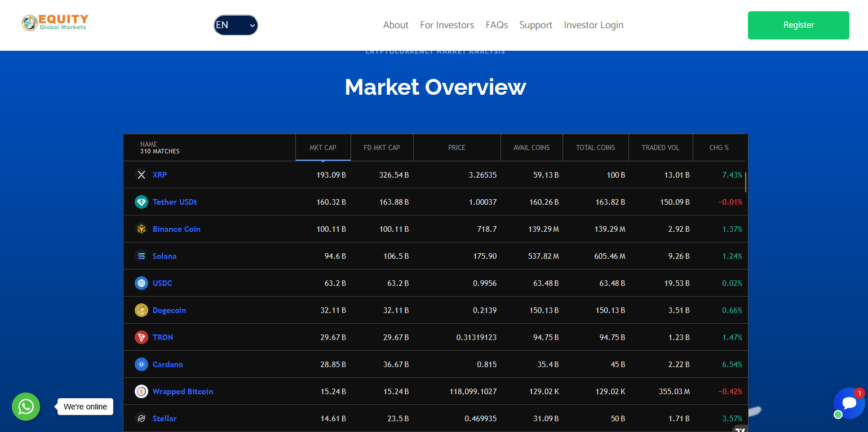
Task: Click Wrapped Bitcoin price 118,099.1027
Action: tap(473, 391)
